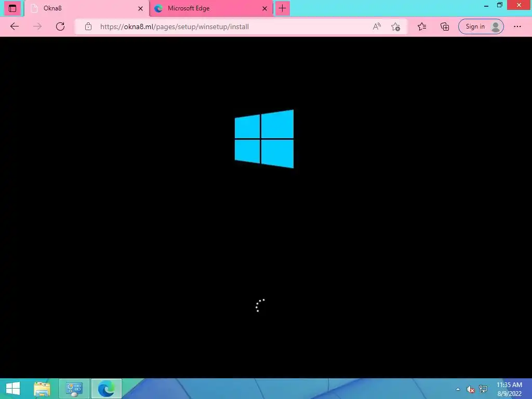Open the tab actions menu icon
532x399 pixels.
[x=12, y=8]
